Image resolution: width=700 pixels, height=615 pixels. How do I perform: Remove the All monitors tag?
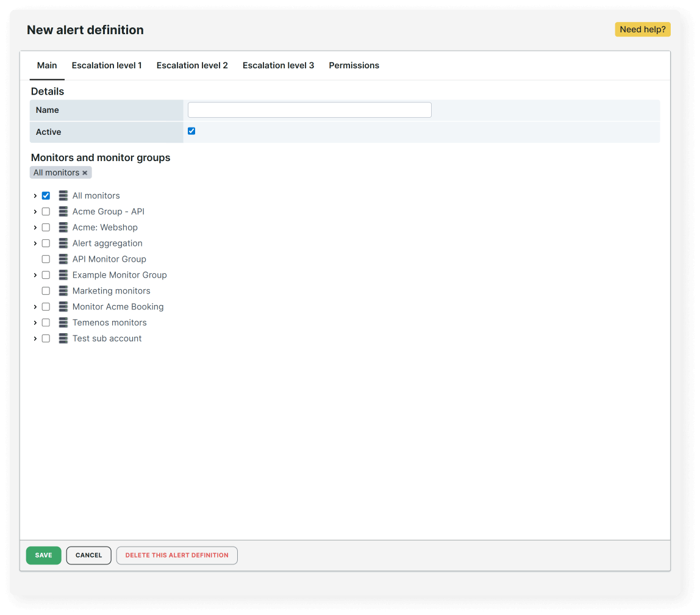[x=85, y=172]
